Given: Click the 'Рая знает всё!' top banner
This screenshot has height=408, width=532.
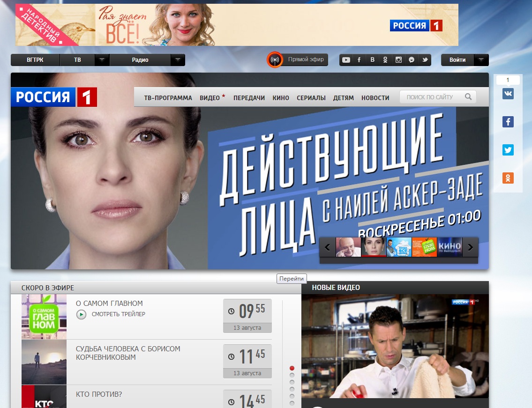Looking at the screenshot, I should tap(237, 25).
